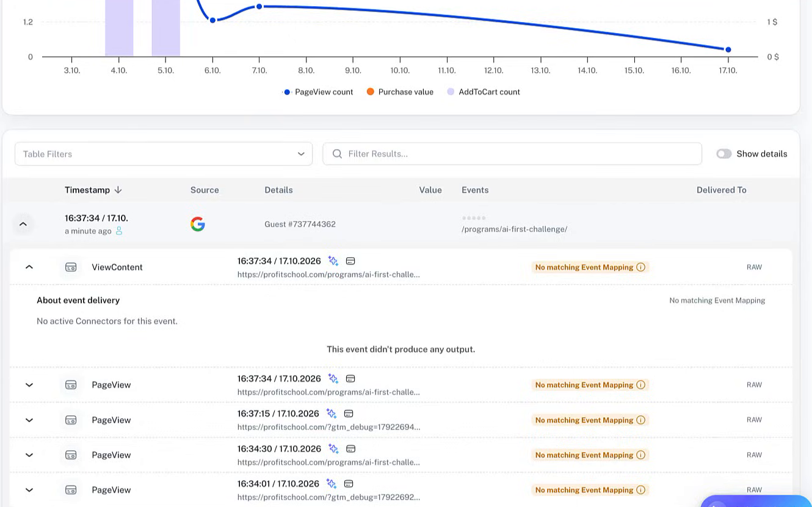This screenshot has height=507, width=812.
Task: Click the Details column header
Action: click(x=278, y=190)
